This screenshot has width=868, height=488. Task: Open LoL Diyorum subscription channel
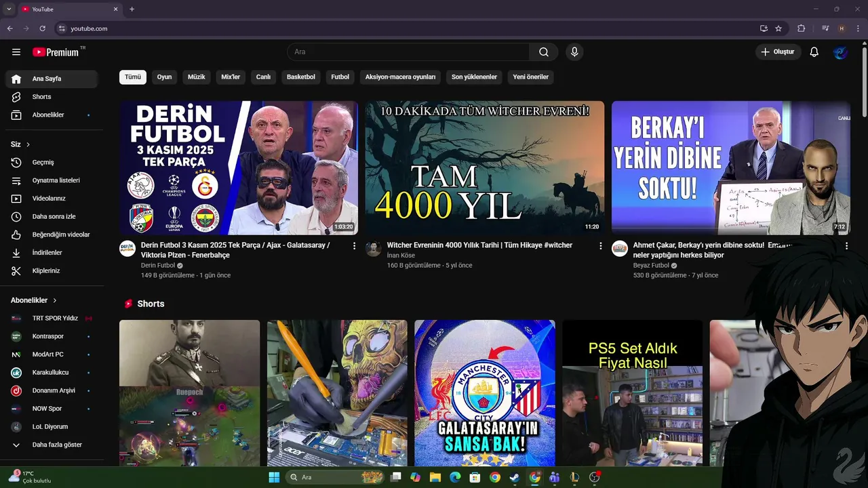coord(52,427)
